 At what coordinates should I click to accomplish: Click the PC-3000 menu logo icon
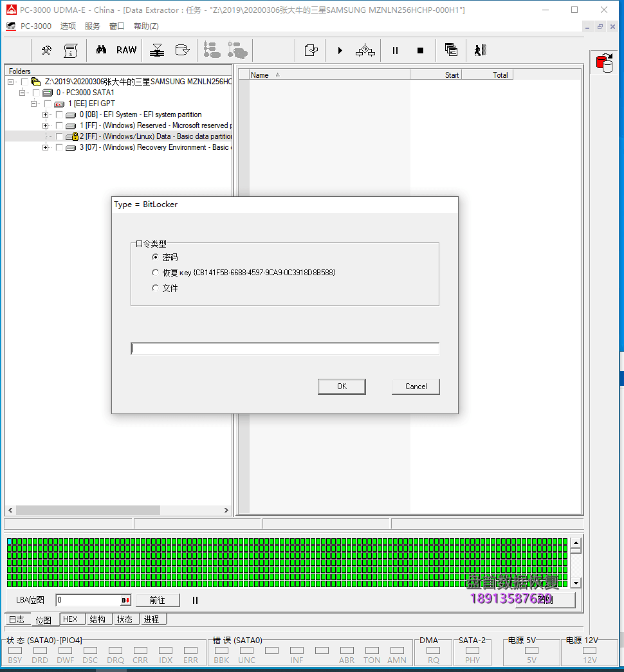click(11, 26)
